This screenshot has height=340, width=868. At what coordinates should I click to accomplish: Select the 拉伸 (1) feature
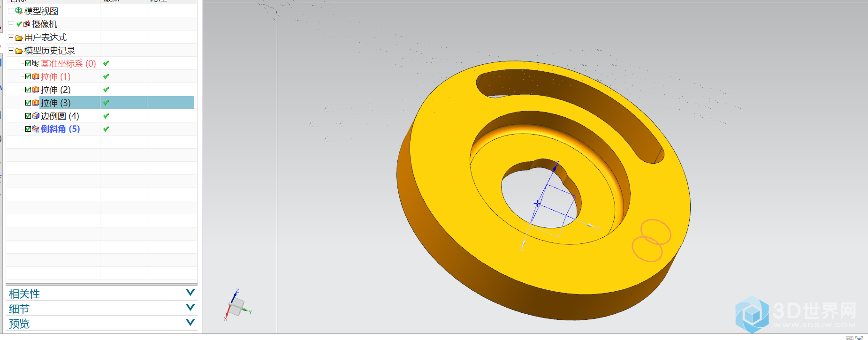tap(56, 76)
